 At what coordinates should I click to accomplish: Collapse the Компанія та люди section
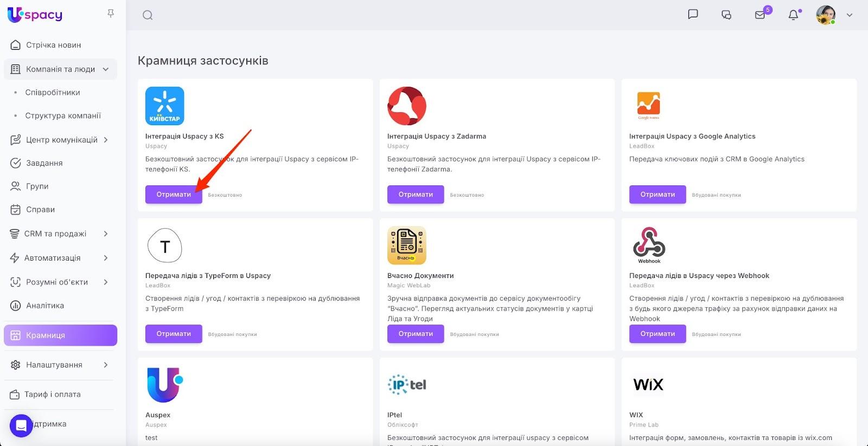tap(106, 69)
